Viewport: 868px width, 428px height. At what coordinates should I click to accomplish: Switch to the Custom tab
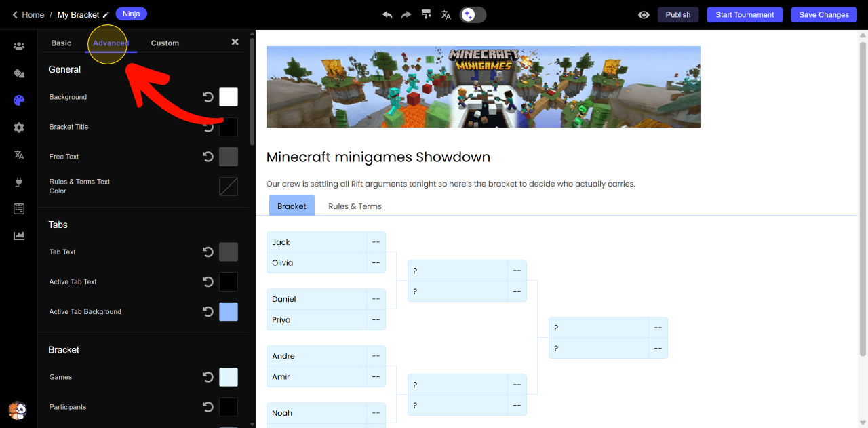[x=165, y=43]
